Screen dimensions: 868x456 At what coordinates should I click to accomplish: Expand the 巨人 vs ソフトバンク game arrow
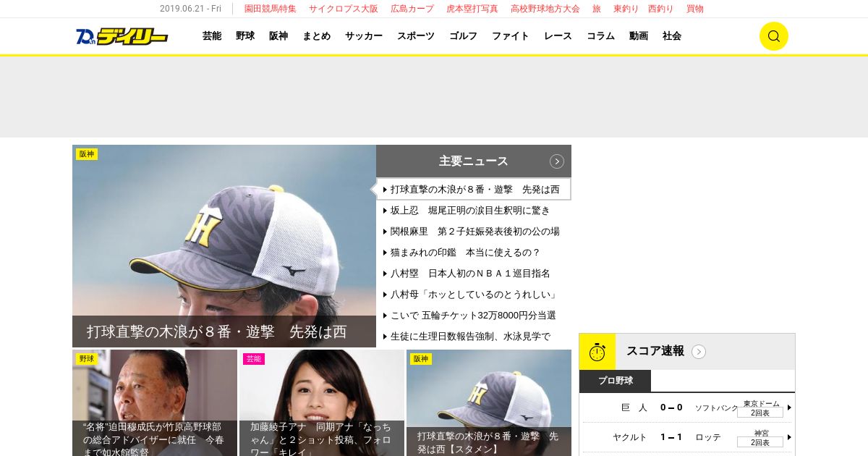coord(789,408)
